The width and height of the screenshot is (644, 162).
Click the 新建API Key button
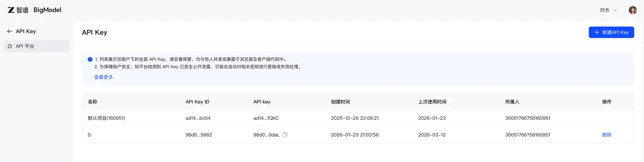click(611, 33)
